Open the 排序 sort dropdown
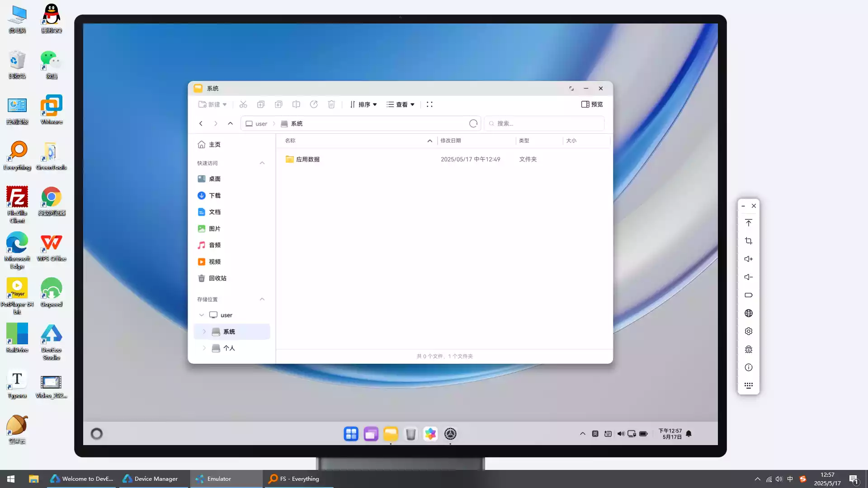This screenshot has height=488, width=868. coord(363,104)
